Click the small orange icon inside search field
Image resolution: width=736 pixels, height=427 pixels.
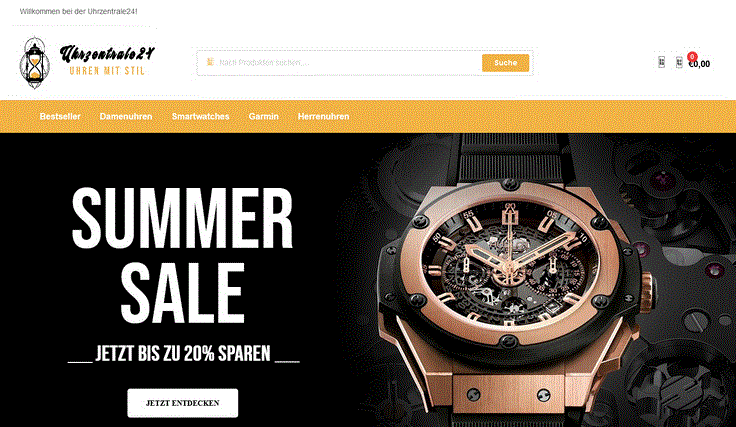(x=210, y=62)
